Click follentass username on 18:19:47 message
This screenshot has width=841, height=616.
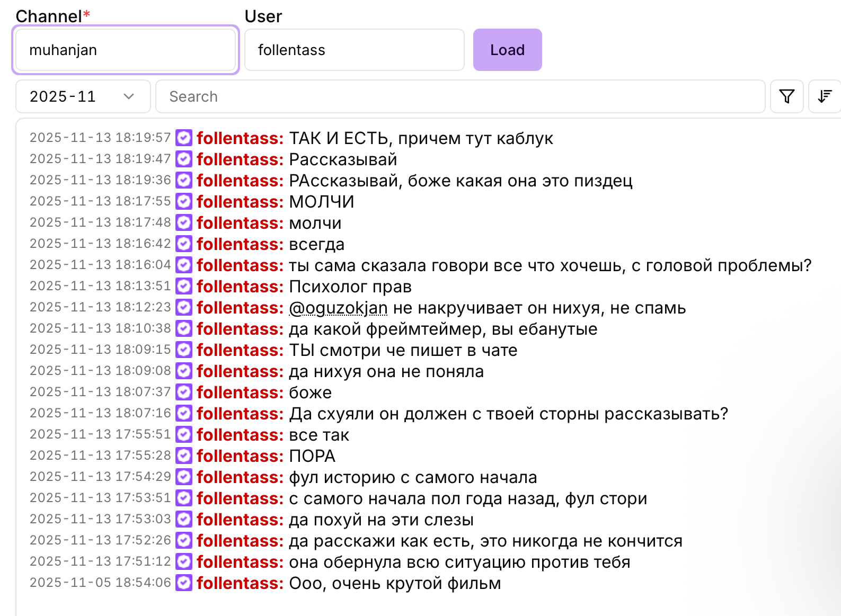240,159
